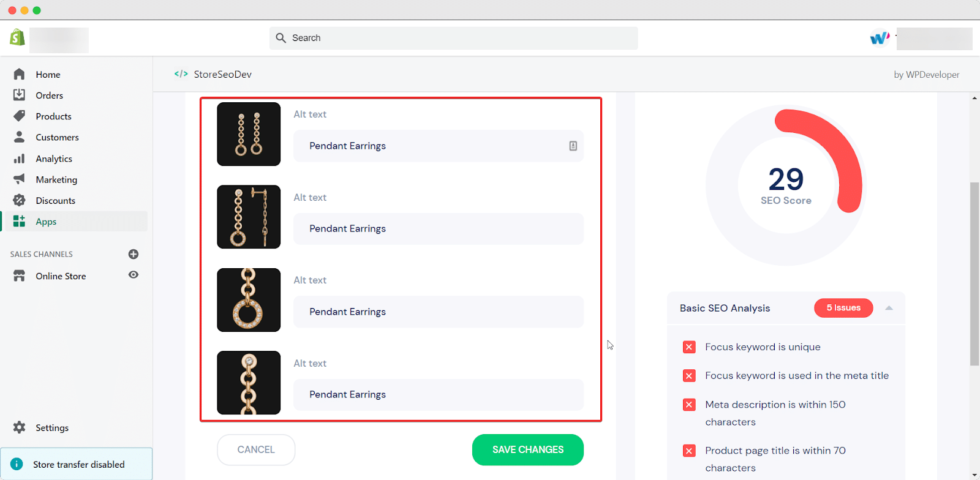Click by WPDeveloper text

(x=927, y=75)
